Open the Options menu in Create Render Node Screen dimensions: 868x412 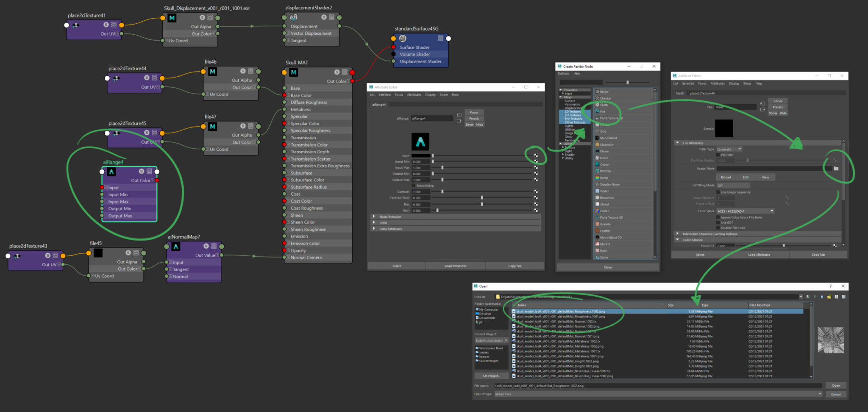[563, 73]
